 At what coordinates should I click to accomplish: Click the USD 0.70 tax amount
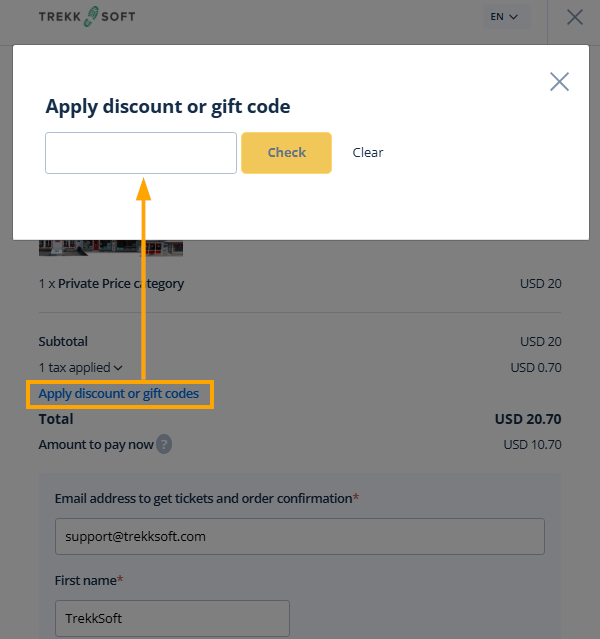tap(536, 368)
